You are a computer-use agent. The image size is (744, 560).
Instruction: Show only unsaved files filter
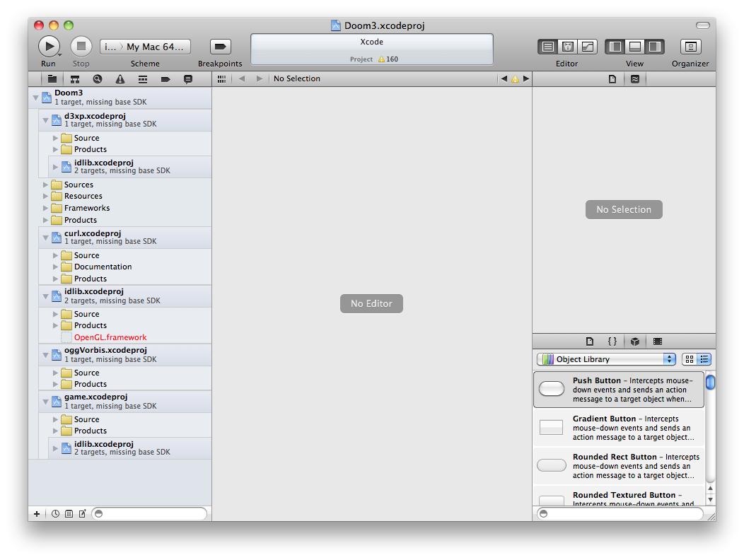[83, 513]
